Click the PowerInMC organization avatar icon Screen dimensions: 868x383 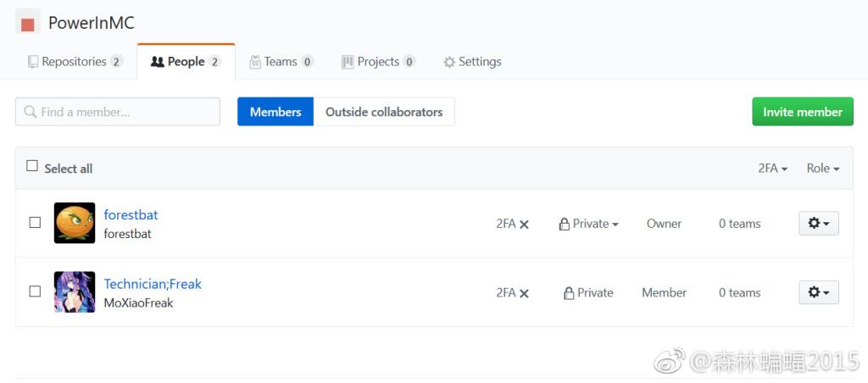(28, 22)
